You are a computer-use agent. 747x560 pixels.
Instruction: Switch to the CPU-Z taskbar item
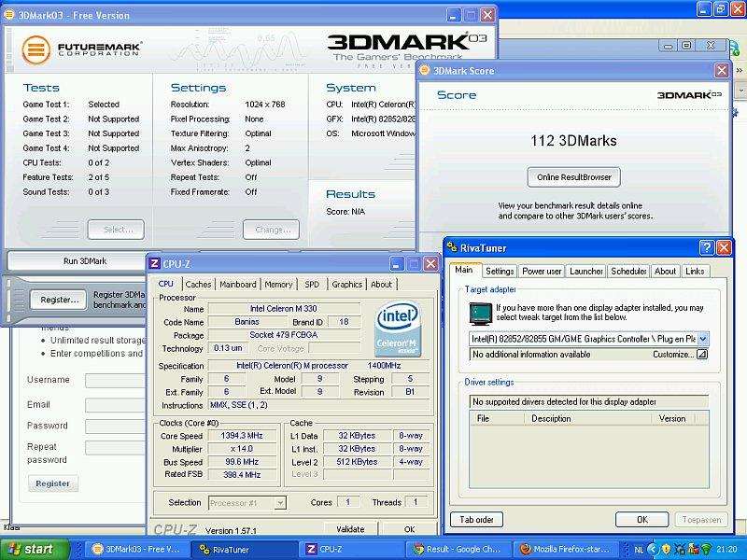(x=352, y=549)
